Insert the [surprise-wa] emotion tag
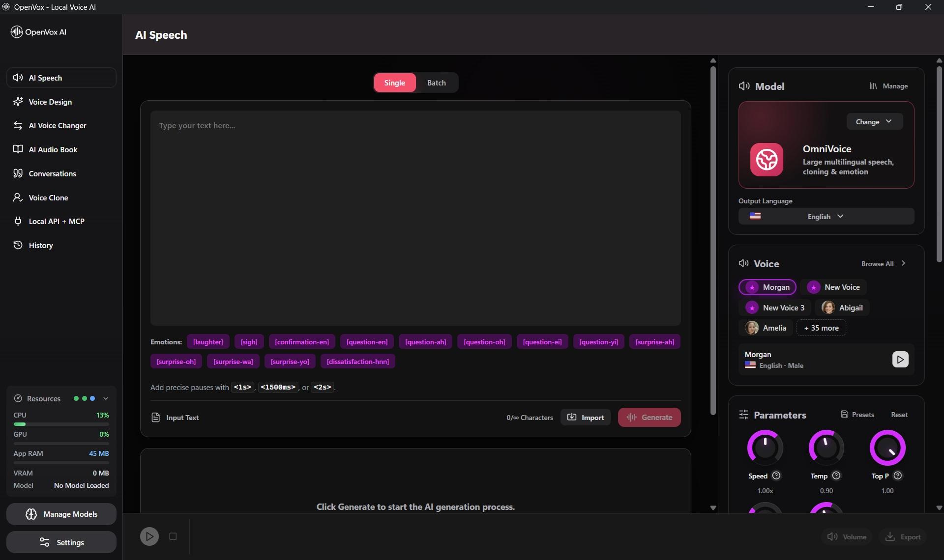944x560 pixels. coord(233,362)
